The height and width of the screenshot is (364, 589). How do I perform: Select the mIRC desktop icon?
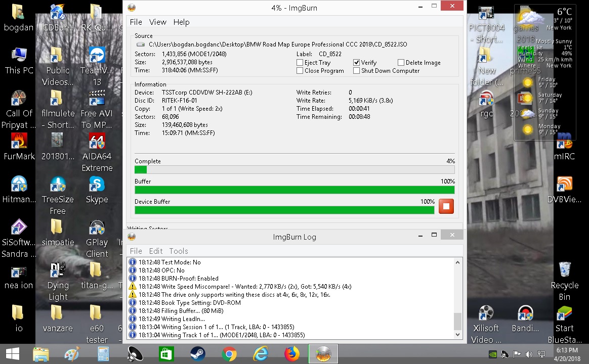[x=565, y=147]
